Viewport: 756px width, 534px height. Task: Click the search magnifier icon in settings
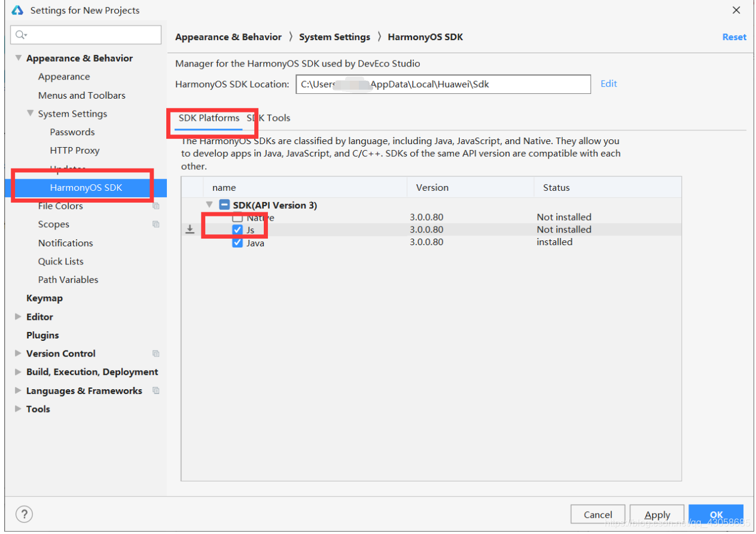point(21,35)
